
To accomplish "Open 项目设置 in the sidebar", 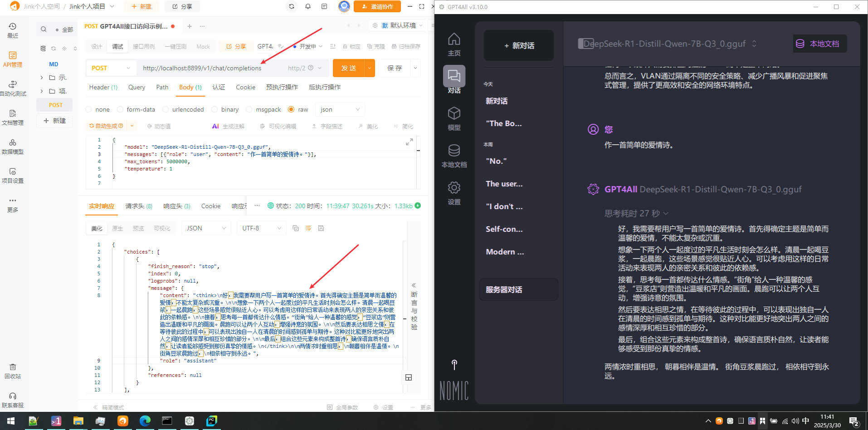I will pyautogui.click(x=13, y=176).
